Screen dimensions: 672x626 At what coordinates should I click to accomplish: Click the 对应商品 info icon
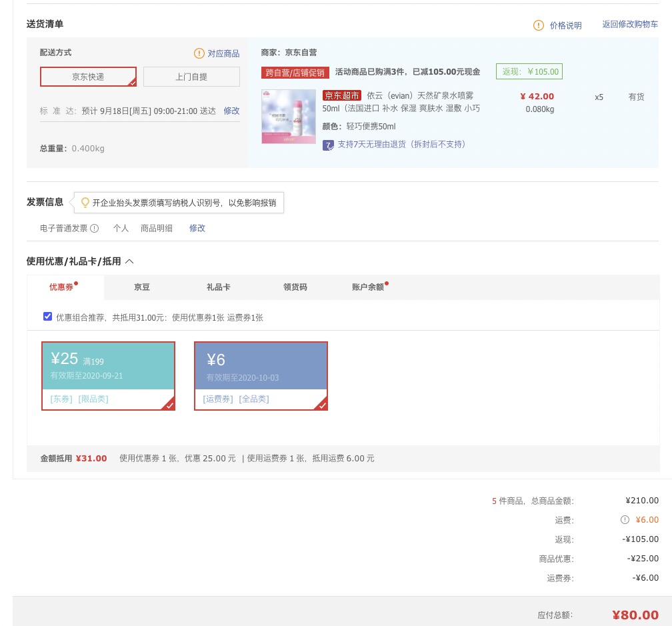(x=199, y=53)
